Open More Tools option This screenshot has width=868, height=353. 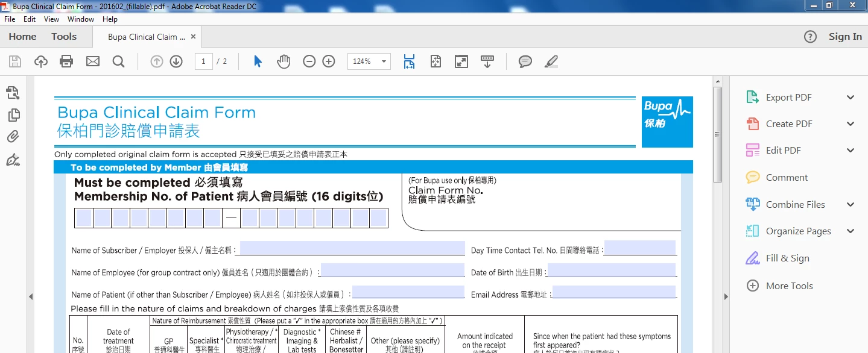(789, 286)
